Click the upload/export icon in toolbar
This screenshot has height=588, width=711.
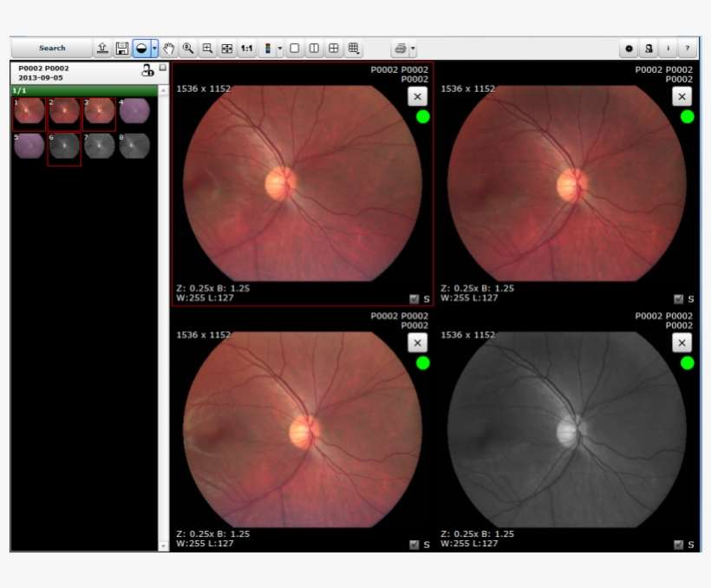click(x=102, y=49)
